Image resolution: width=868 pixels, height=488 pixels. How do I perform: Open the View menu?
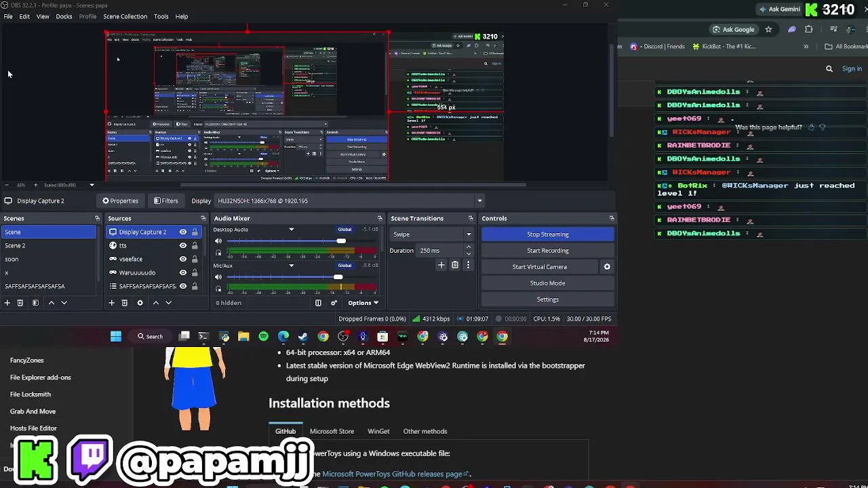tap(43, 16)
